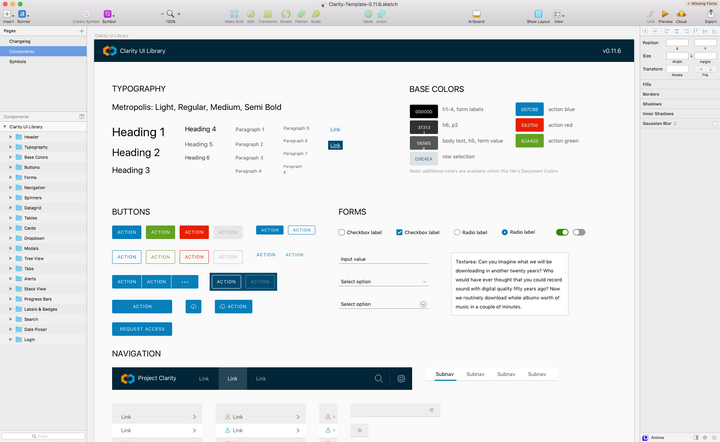Click the highlighted Link in the header nav

(x=233, y=379)
